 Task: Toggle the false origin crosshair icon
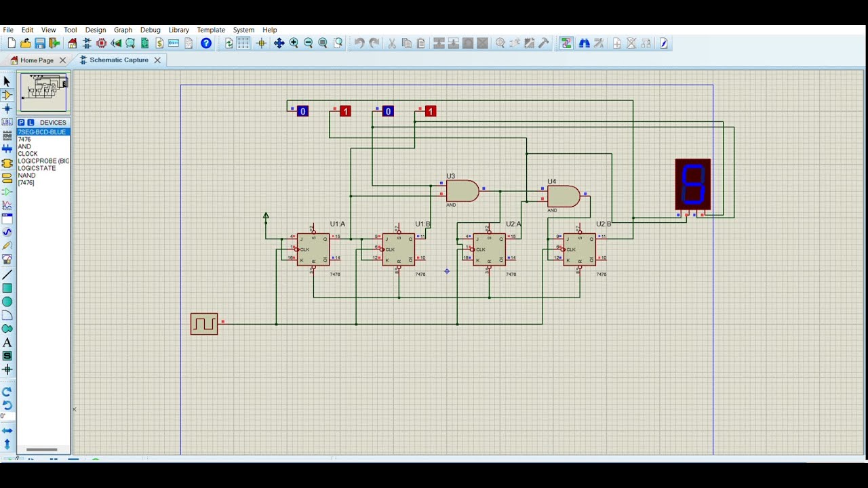pyautogui.click(x=261, y=43)
